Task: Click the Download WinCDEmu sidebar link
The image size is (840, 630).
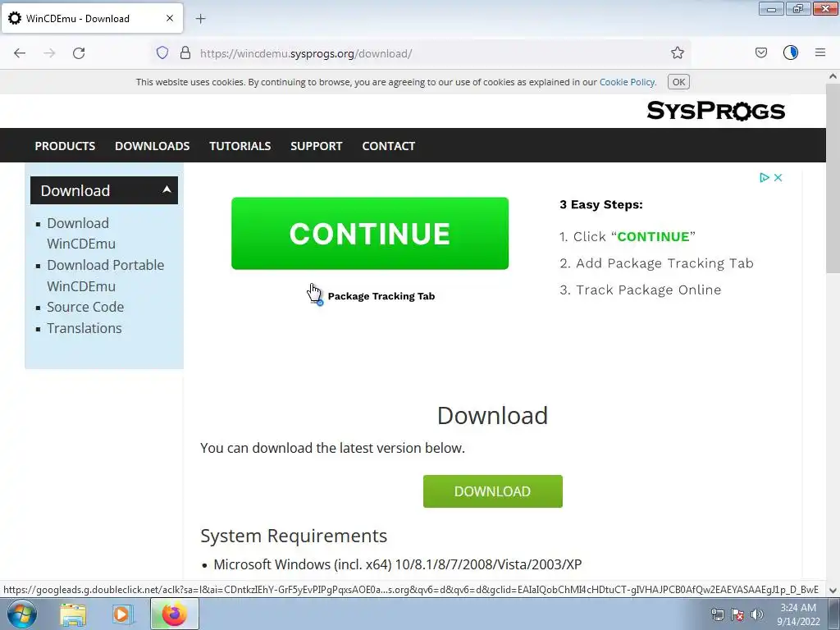Action: point(81,233)
